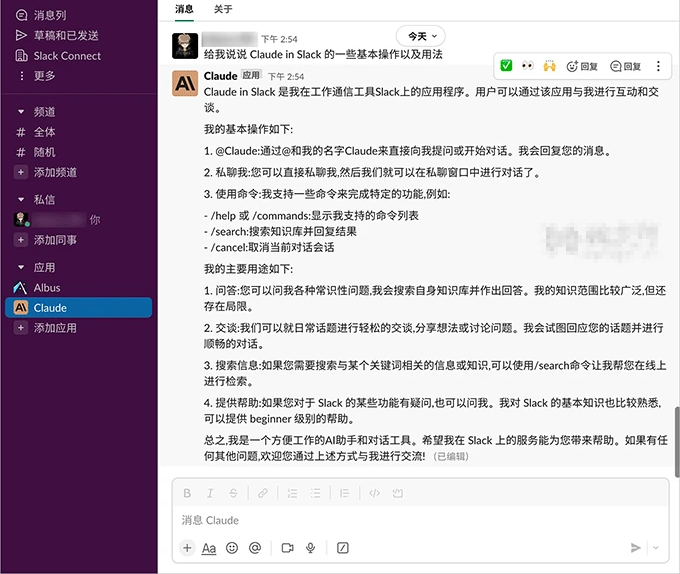Toggle inline code formatting

(374, 493)
